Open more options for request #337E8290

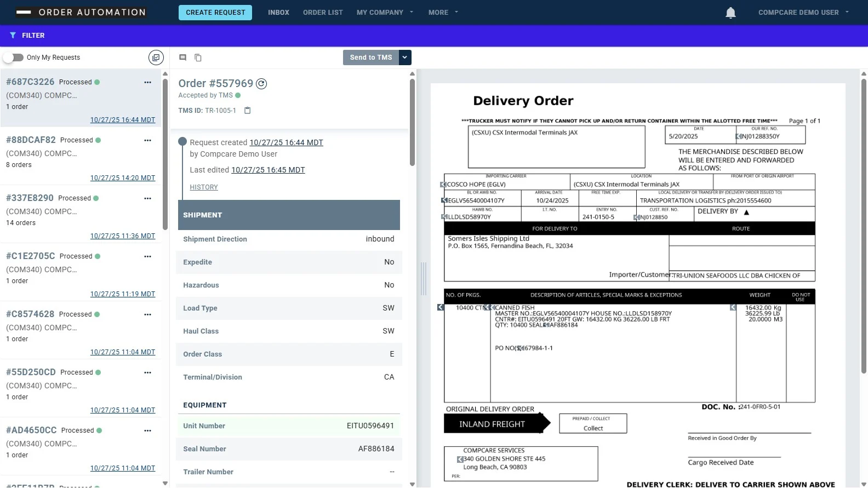(x=147, y=198)
